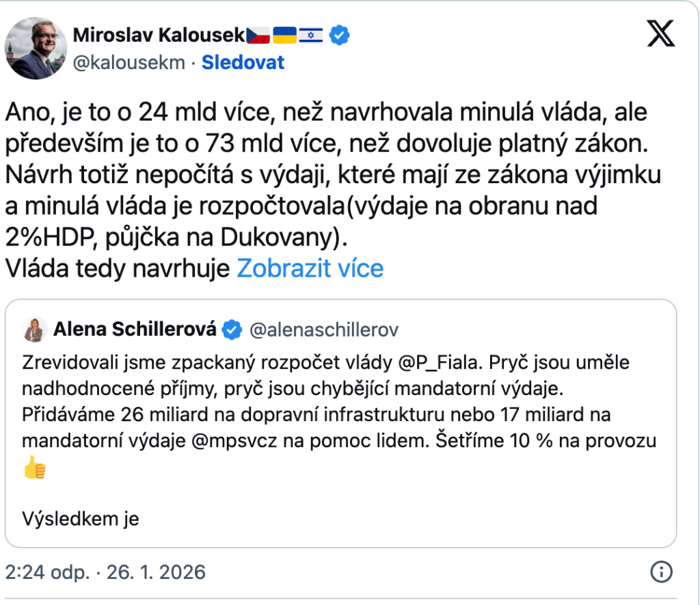Image resolution: width=700 pixels, height=605 pixels.
Task: Open the @alenaschillerov handle
Action: point(324,330)
